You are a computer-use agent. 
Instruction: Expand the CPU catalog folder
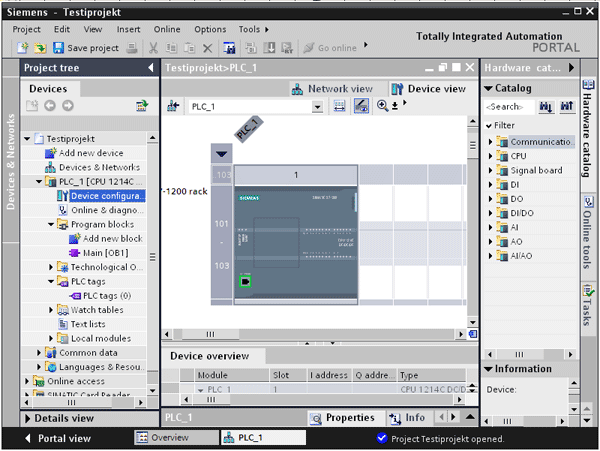pyautogui.click(x=490, y=156)
